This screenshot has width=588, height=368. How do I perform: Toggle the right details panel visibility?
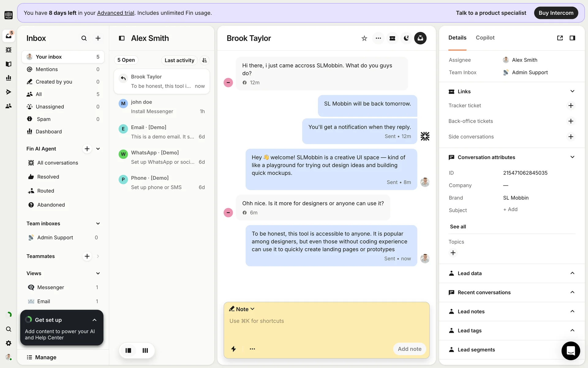click(572, 38)
